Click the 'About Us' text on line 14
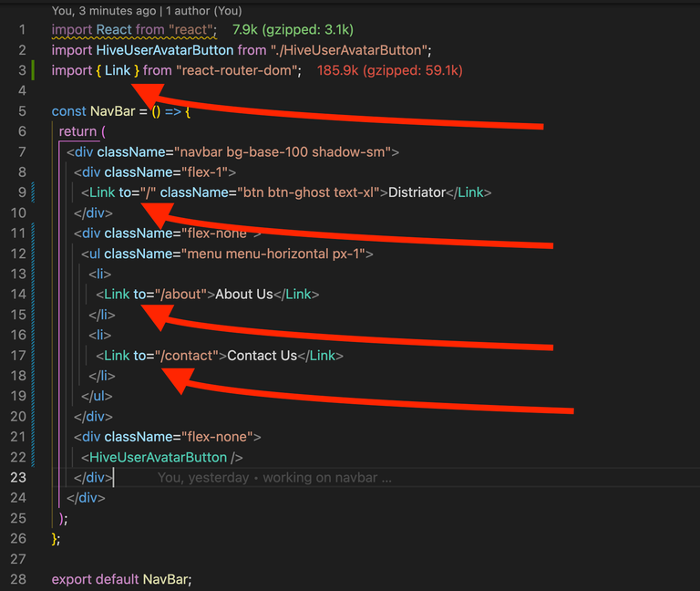Viewport: 700px width, 591px height. point(243,295)
